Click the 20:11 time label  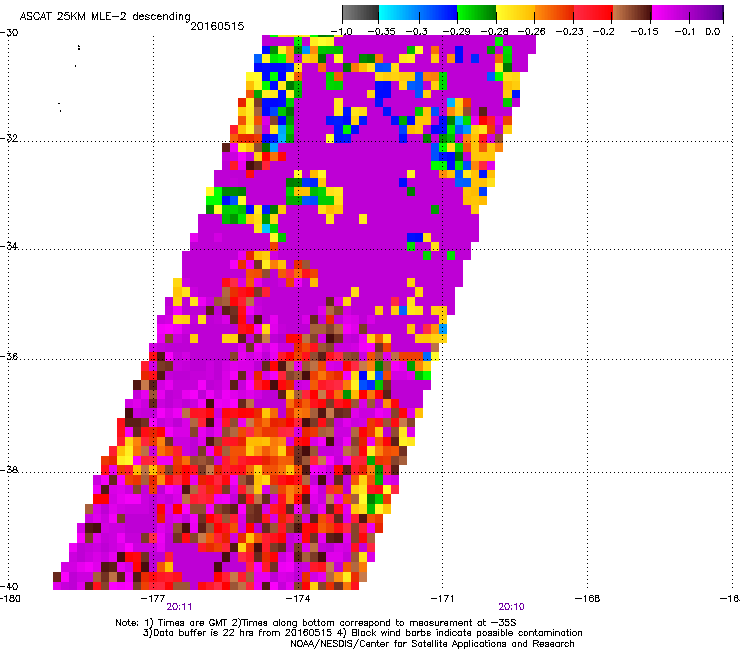(x=179, y=607)
